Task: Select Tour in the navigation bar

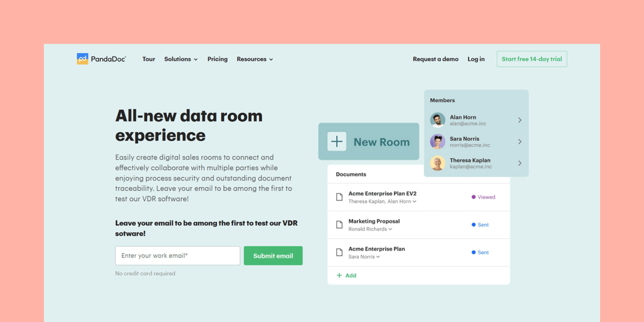Action: pyautogui.click(x=148, y=59)
